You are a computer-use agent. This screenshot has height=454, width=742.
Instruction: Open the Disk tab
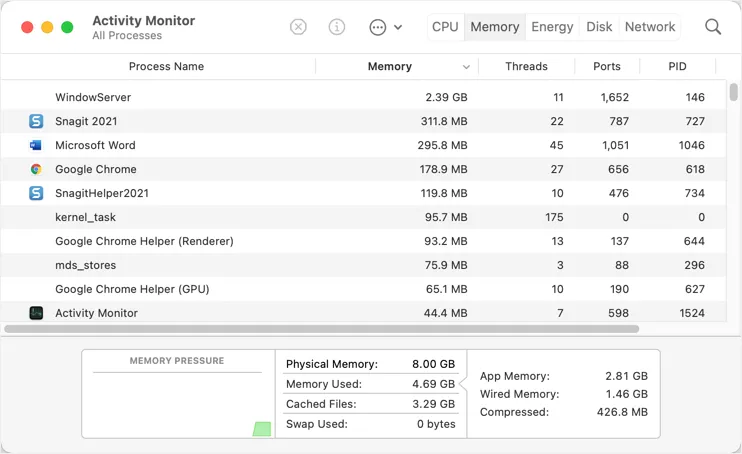[x=599, y=27]
